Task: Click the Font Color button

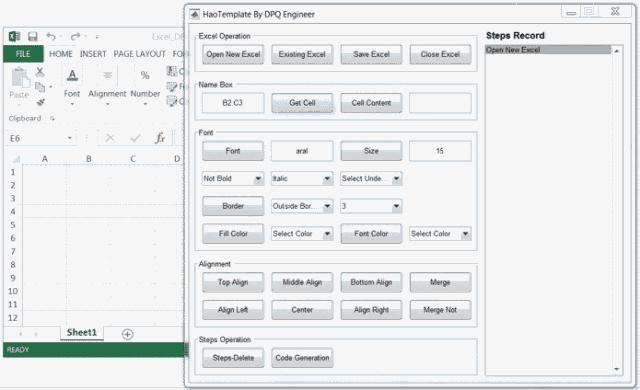Action: coord(371,234)
